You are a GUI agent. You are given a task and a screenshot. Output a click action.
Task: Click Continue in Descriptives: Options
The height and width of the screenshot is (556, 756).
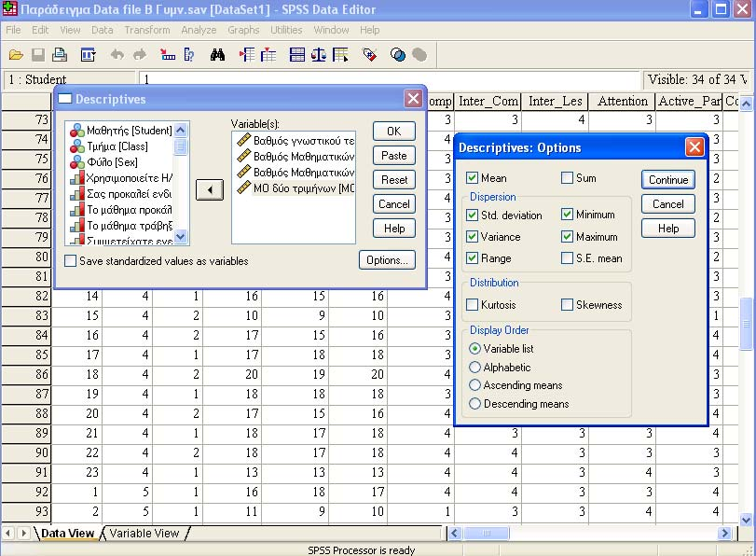pyautogui.click(x=668, y=179)
